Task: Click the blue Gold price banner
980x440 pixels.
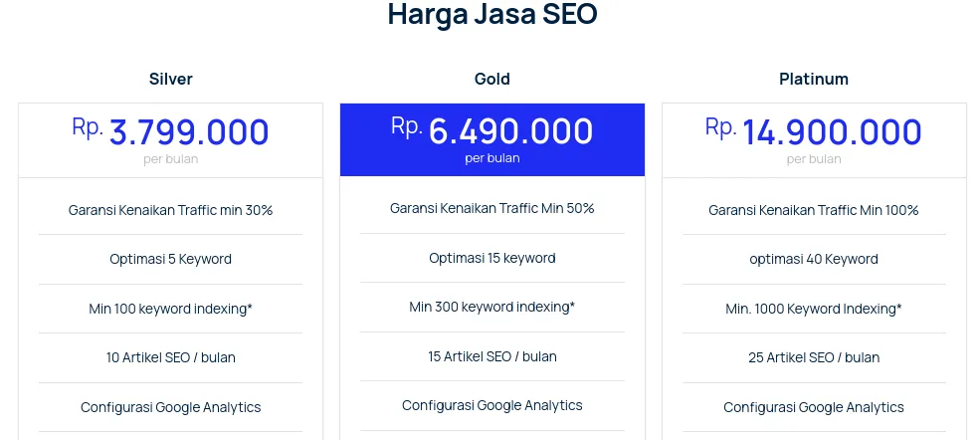Action: (491, 139)
